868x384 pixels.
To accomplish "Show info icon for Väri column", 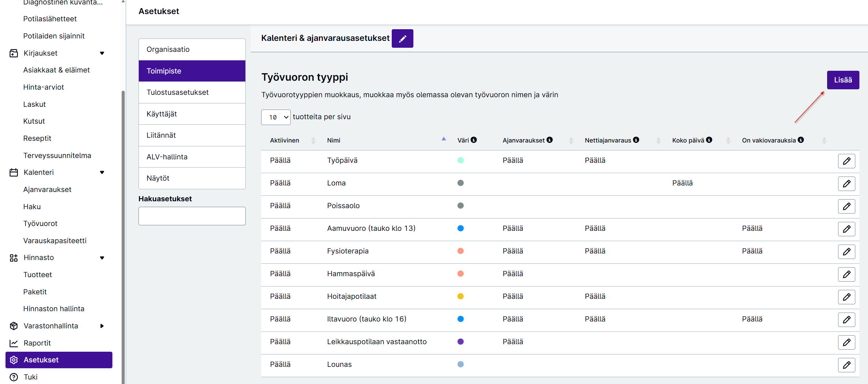I will coord(474,140).
